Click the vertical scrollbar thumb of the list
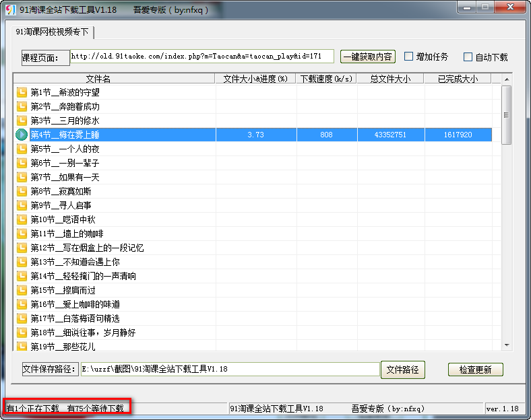 [507, 115]
